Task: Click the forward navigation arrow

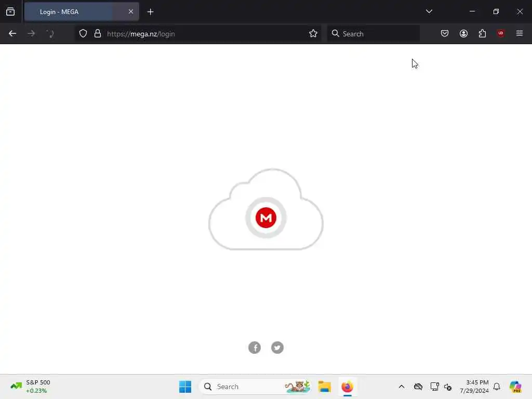Action: coord(31,34)
